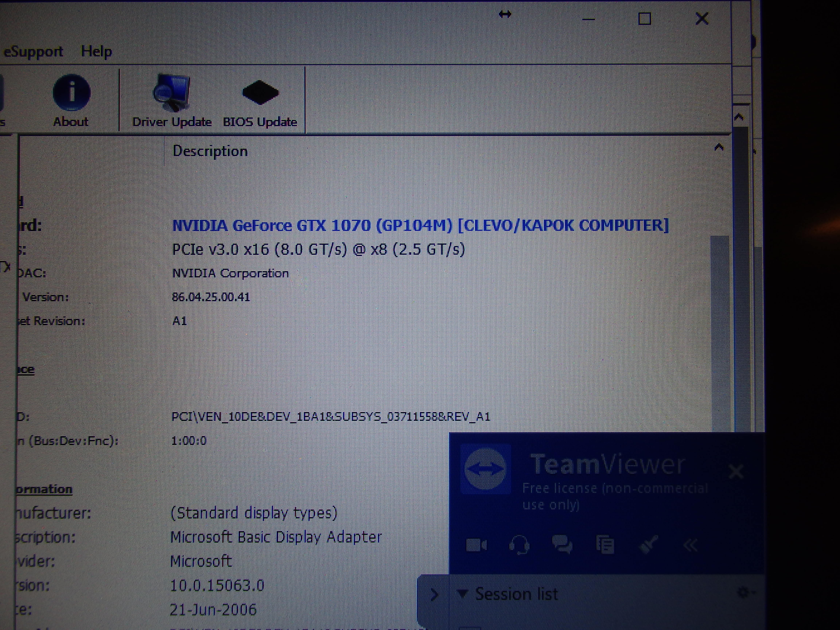
Task: Minimize the hardware info window
Action: 588,19
